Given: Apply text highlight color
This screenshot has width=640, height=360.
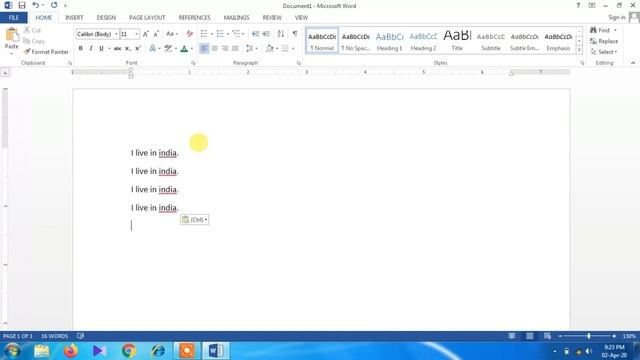Looking at the screenshot, I should pyautogui.click(x=168, y=49).
